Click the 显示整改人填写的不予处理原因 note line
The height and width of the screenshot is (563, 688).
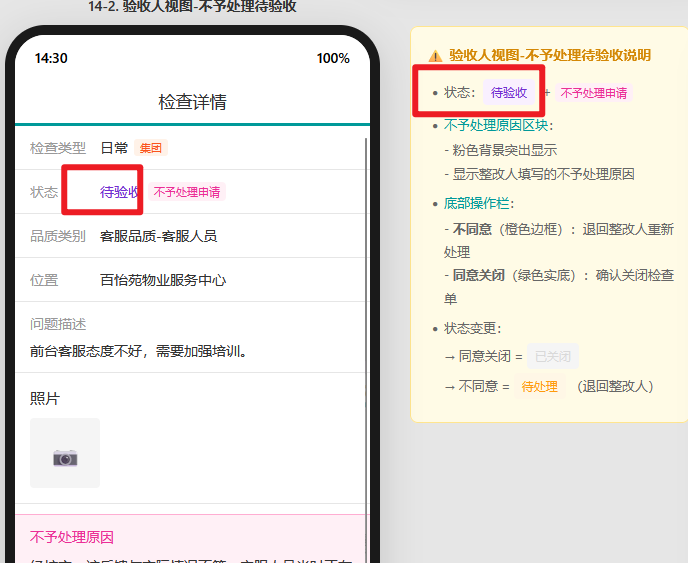point(539,174)
